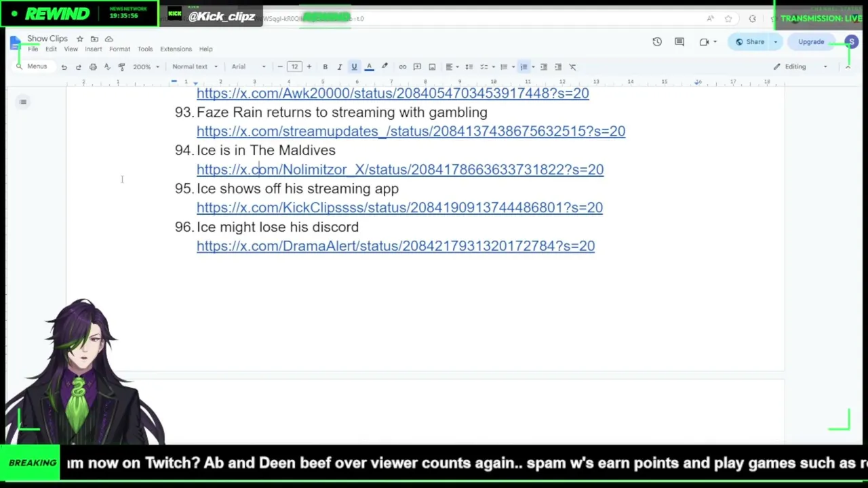The height and width of the screenshot is (488, 868).
Task: Toggle the numbered list button
Action: click(524, 66)
